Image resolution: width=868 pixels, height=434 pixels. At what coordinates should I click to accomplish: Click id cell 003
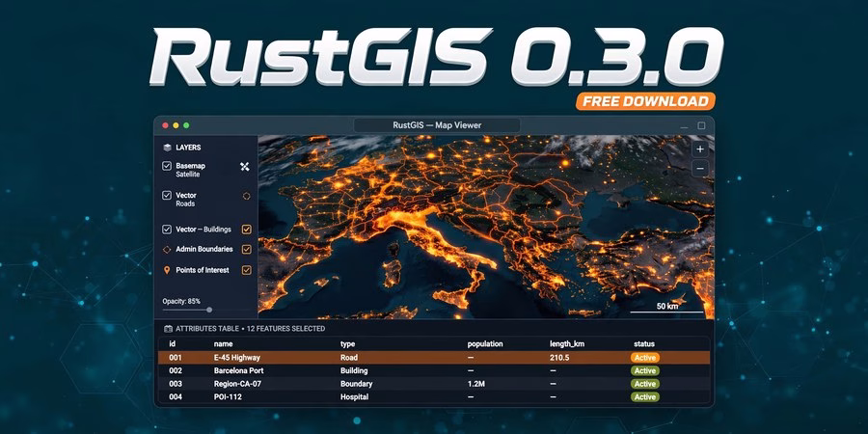tap(176, 384)
